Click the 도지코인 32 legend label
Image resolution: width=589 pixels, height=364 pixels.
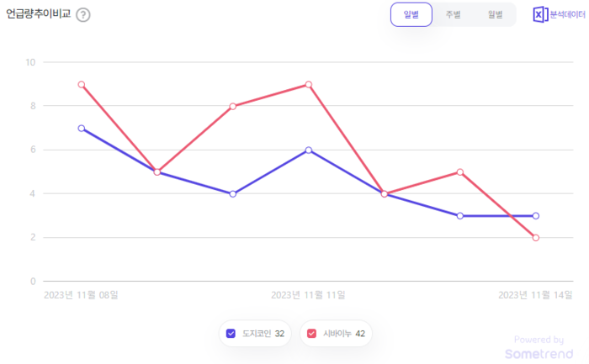click(x=263, y=334)
